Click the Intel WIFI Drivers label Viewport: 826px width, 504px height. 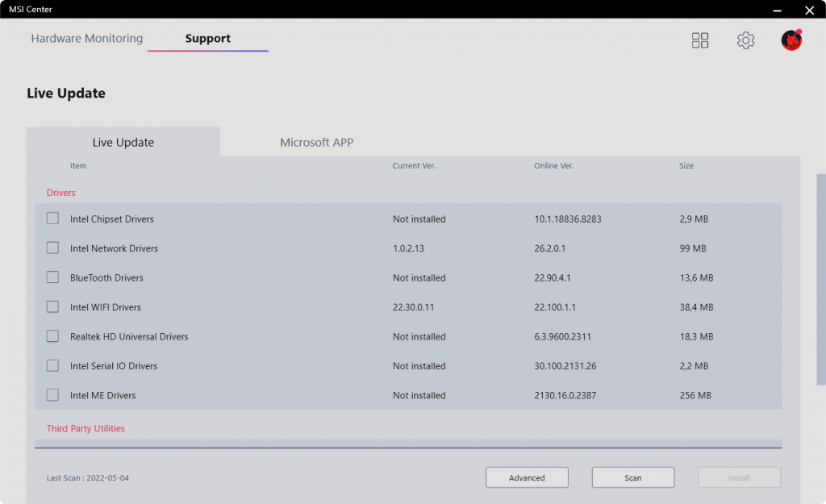coord(106,307)
